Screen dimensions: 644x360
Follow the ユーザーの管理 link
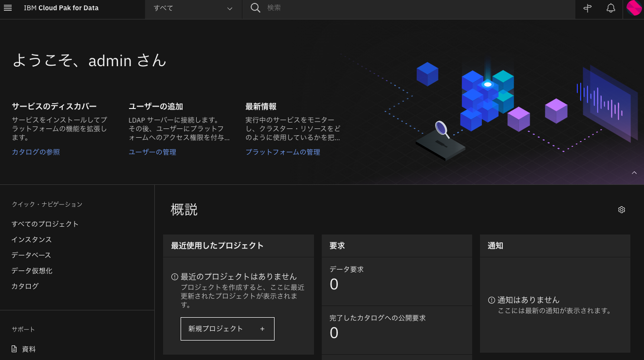152,152
